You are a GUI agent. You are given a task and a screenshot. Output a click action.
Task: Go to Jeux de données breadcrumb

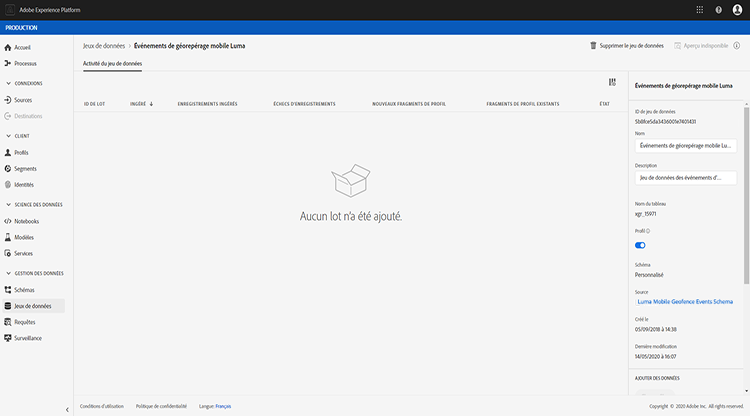coord(104,46)
